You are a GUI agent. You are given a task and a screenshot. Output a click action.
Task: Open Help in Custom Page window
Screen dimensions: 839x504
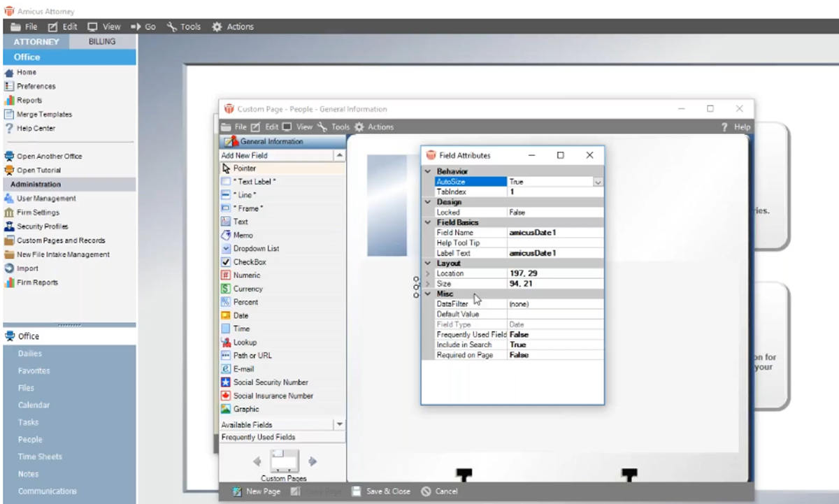pos(736,127)
